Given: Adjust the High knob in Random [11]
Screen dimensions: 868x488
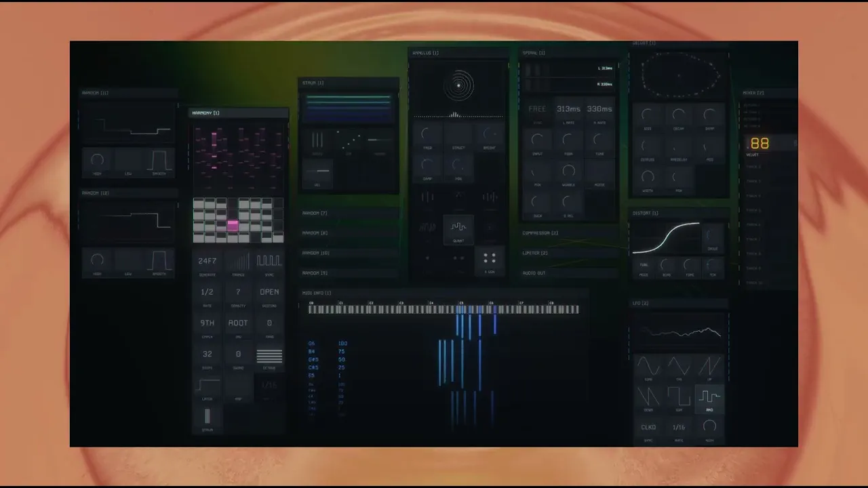Looking at the screenshot, I should point(97,161).
